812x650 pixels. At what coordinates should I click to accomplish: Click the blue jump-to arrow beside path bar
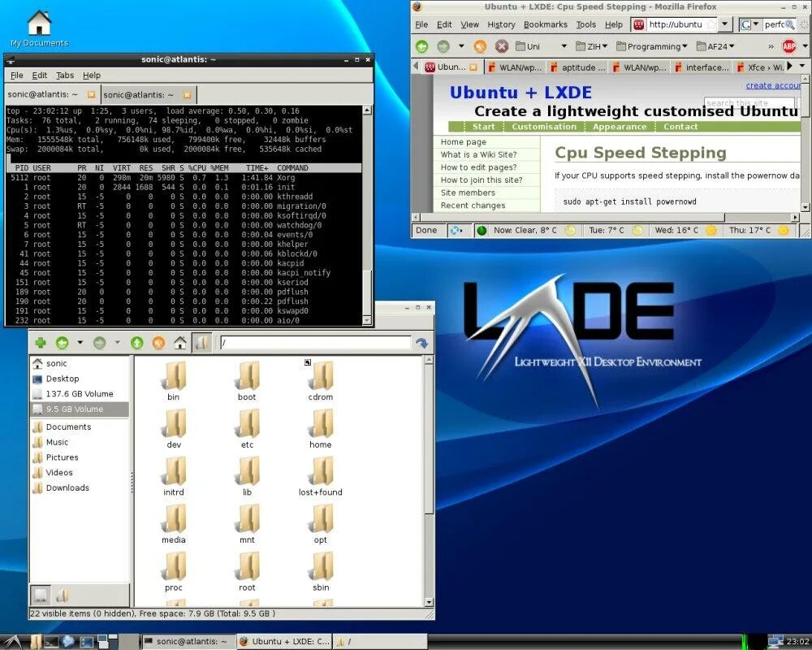click(422, 343)
